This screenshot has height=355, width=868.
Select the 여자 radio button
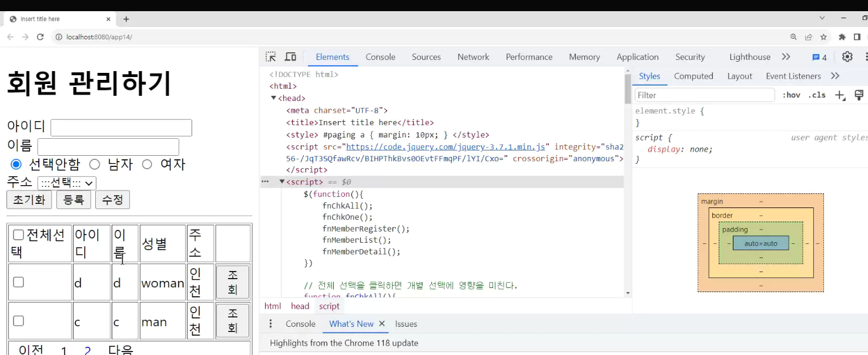click(147, 164)
